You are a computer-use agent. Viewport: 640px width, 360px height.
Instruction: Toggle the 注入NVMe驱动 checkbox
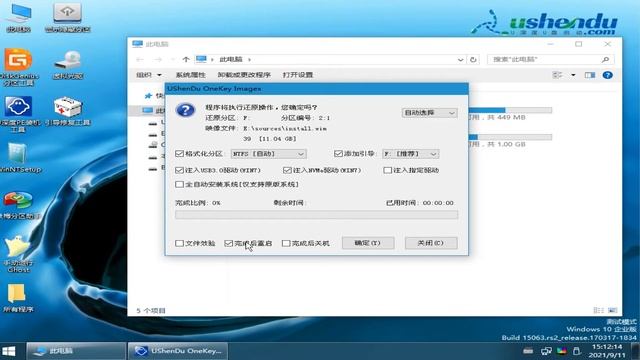click(287, 170)
